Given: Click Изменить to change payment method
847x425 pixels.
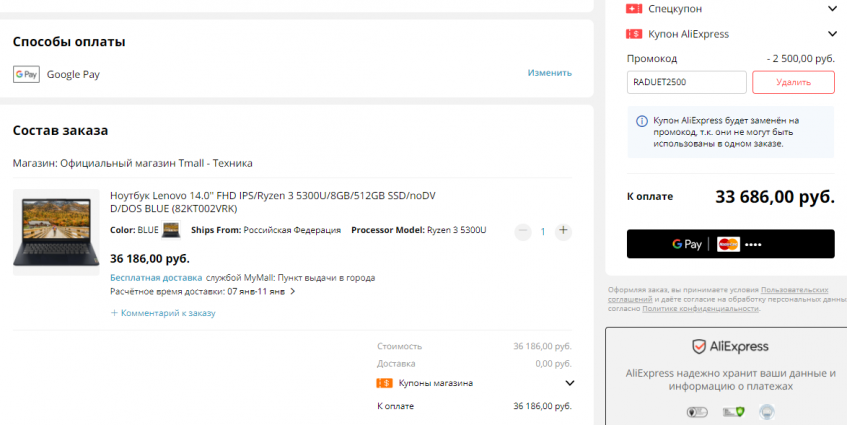Looking at the screenshot, I should [549, 73].
